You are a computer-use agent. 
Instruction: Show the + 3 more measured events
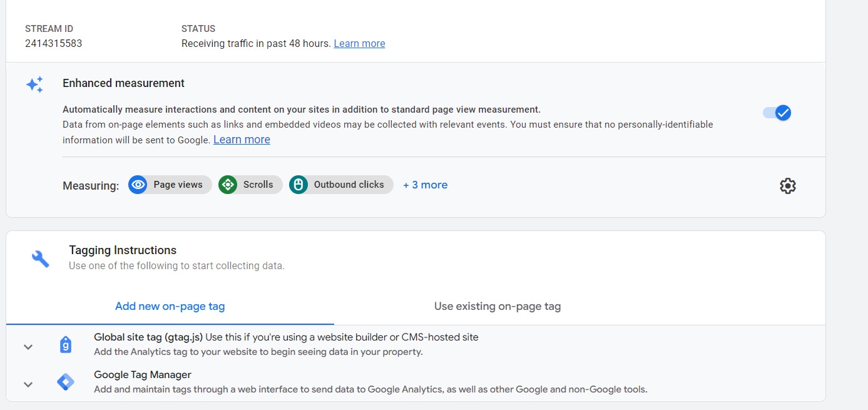click(425, 185)
